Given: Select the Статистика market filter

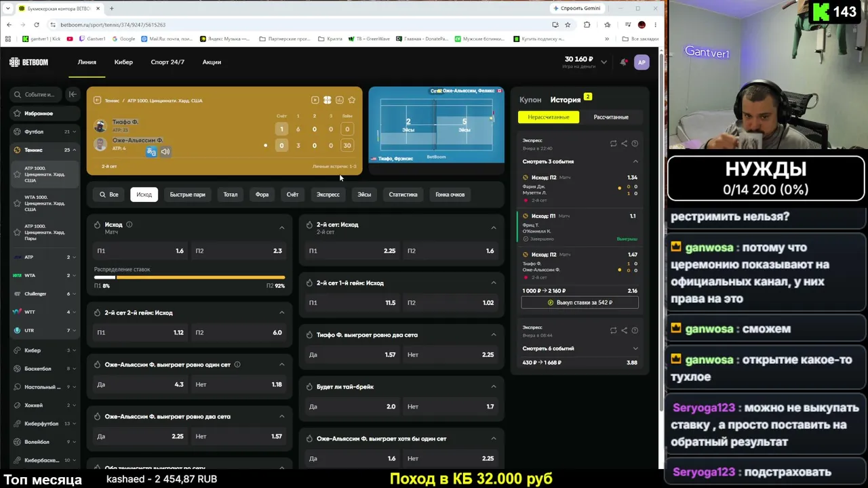Looking at the screenshot, I should pos(403,195).
